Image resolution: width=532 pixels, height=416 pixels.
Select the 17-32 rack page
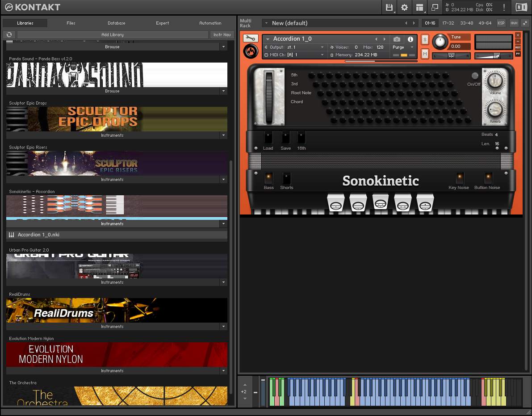448,23
